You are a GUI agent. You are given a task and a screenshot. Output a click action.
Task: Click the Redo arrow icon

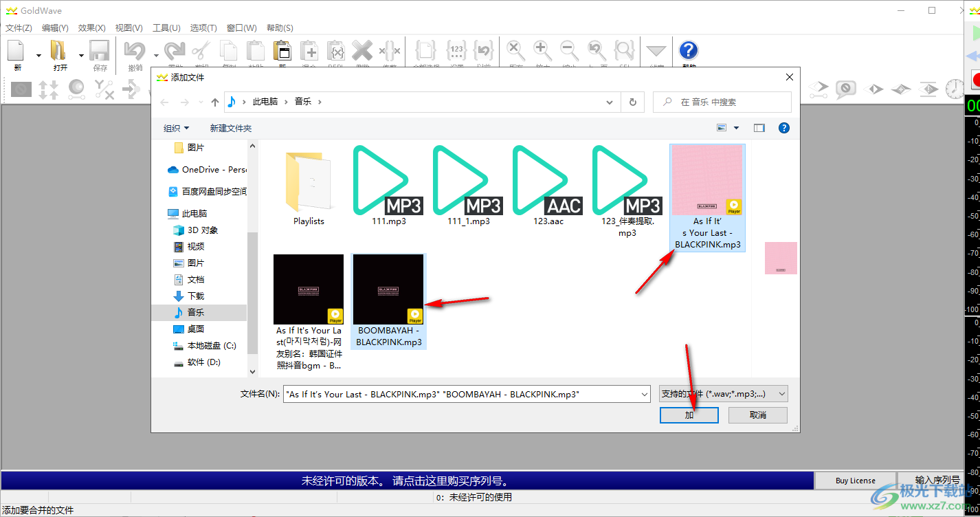[x=175, y=51]
